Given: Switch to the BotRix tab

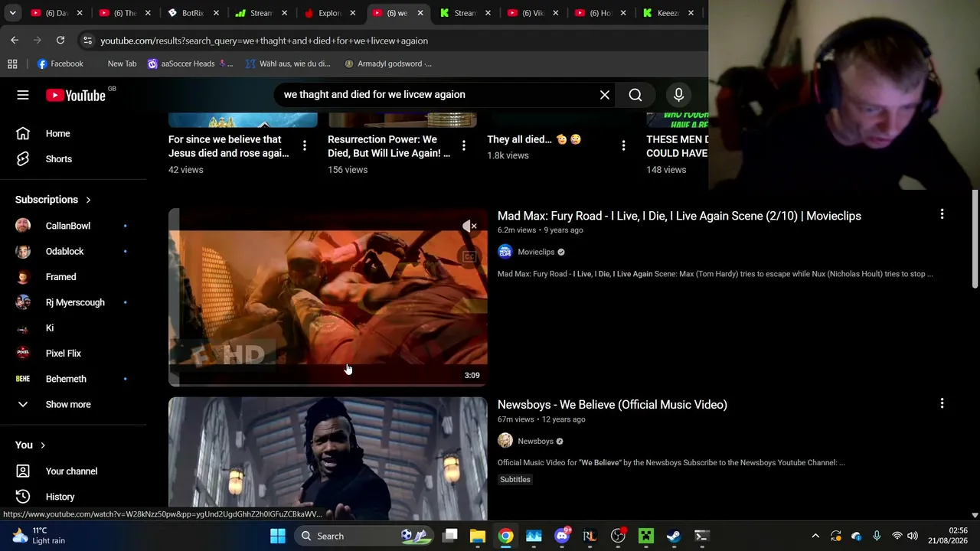Looking at the screenshot, I should pyautogui.click(x=193, y=13).
